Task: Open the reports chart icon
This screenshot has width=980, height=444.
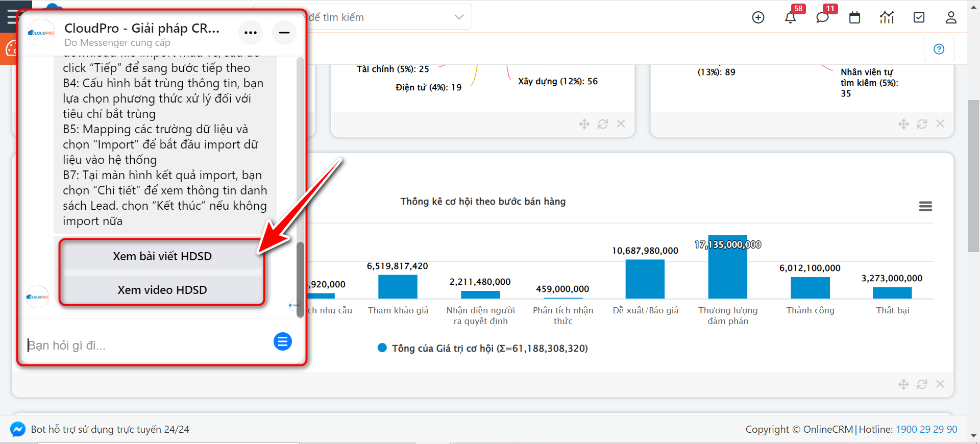Action: 887,17
